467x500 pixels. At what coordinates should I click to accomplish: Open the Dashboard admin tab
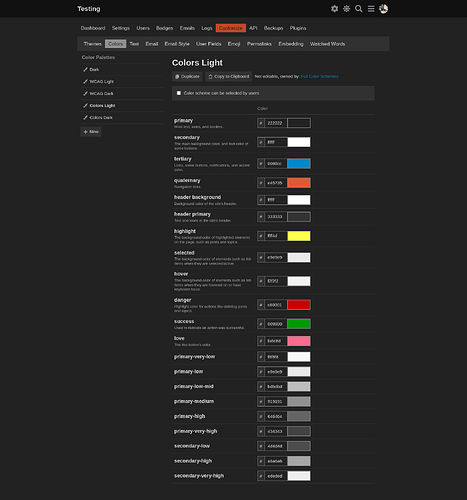point(93,28)
